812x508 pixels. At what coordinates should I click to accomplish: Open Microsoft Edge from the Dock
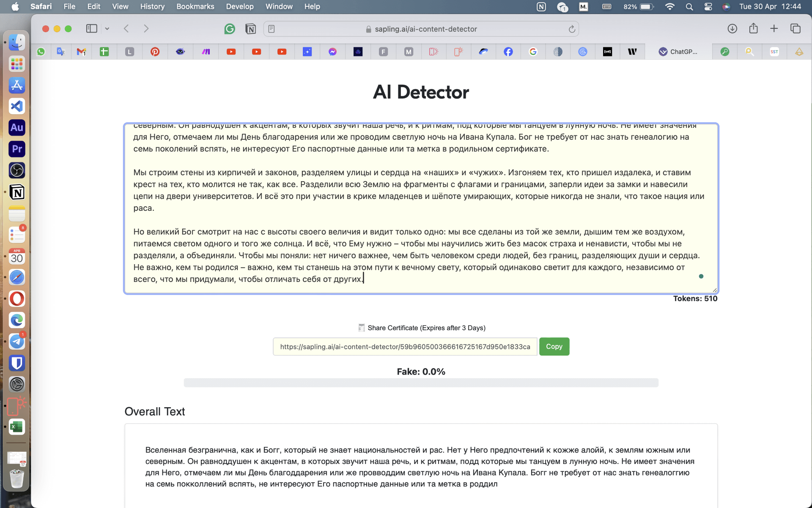17,320
